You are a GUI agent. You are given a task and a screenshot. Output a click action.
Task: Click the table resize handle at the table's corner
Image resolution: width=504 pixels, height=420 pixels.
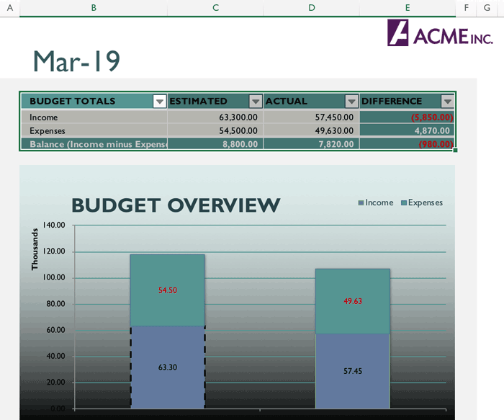point(455,150)
